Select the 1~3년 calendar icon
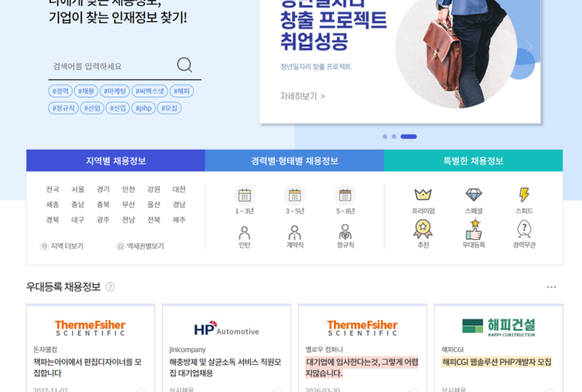 (244, 195)
